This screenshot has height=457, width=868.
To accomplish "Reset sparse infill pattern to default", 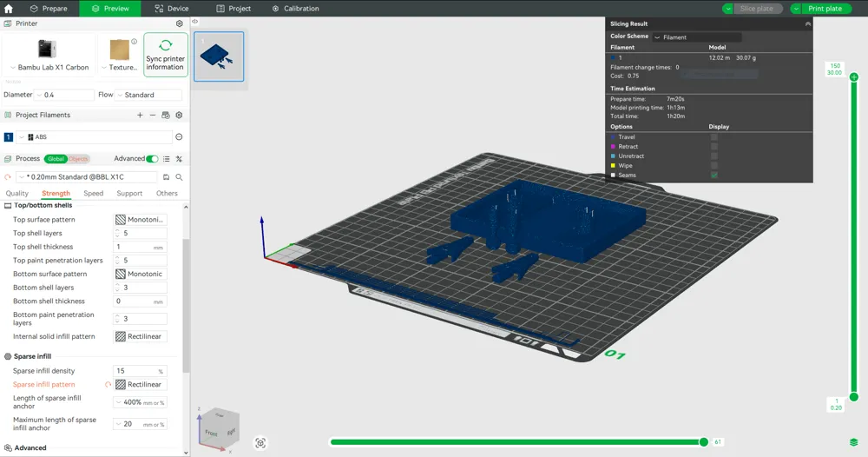I will click(108, 384).
